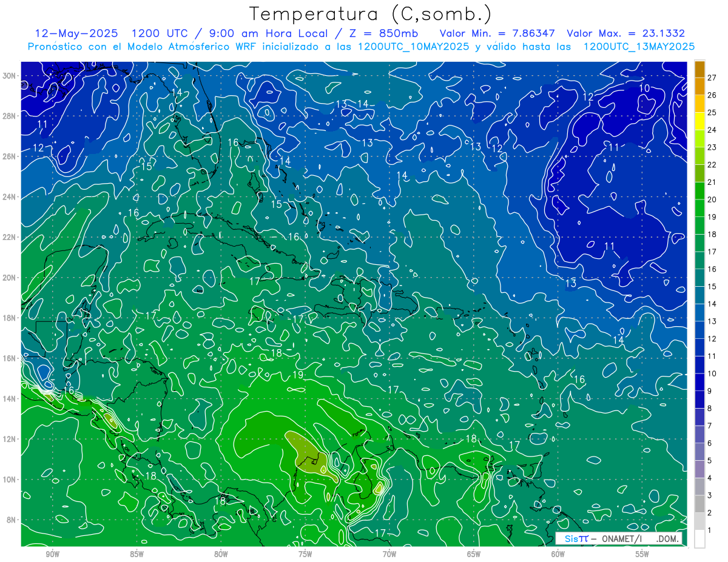Click the SisTT ONAMET logo box

point(618,538)
